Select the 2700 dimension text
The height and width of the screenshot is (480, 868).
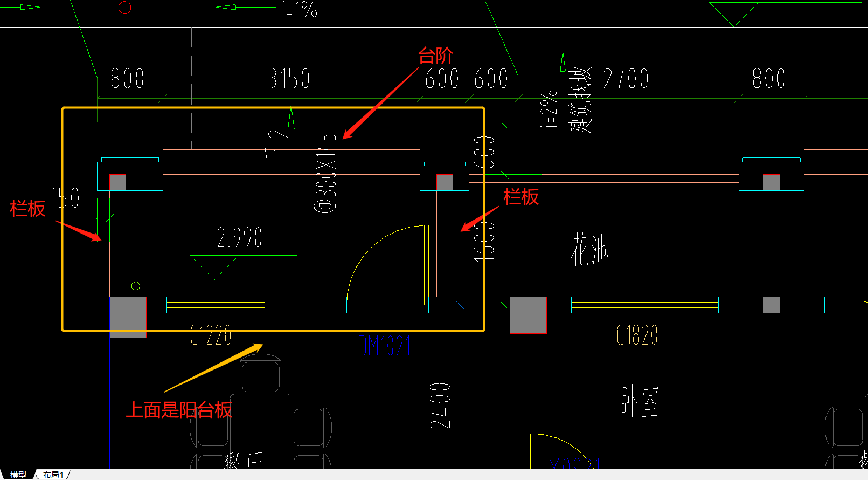click(x=626, y=79)
